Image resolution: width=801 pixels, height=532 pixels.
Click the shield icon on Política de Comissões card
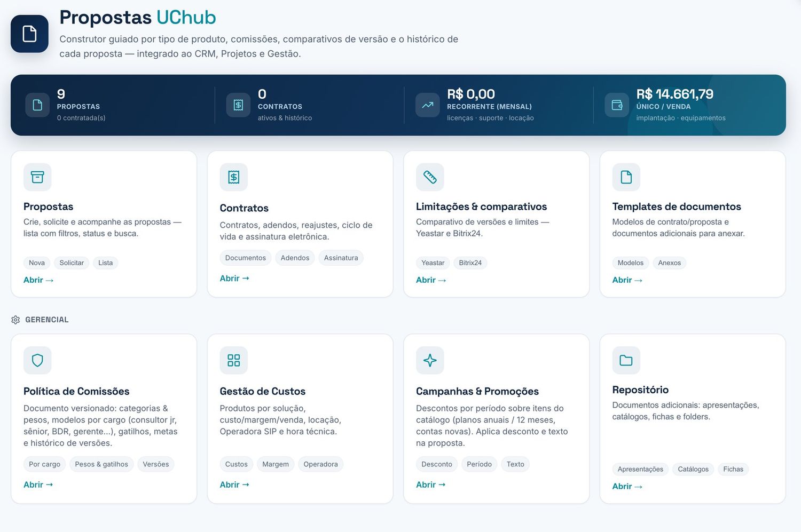click(37, 360)
